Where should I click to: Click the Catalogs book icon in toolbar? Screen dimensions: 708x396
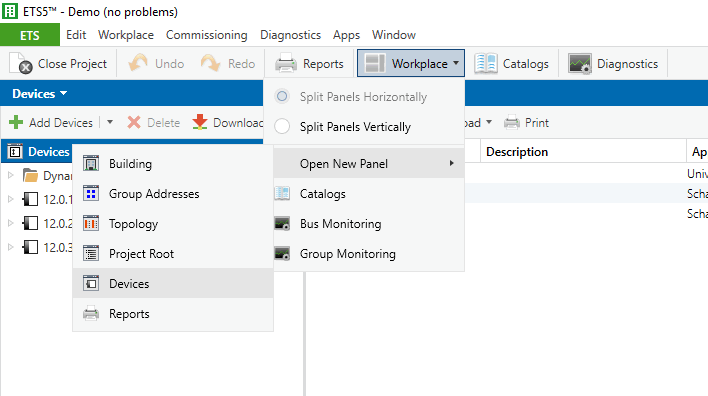486,63
